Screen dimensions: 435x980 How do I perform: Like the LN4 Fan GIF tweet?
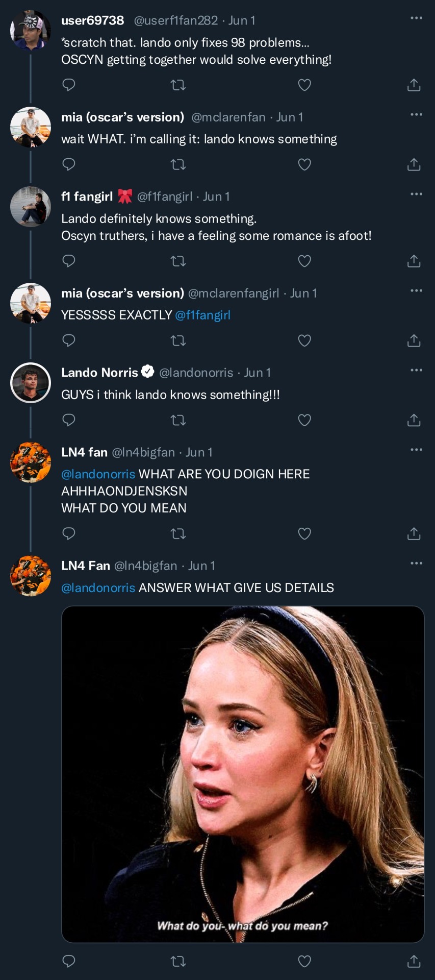[304, 961]
